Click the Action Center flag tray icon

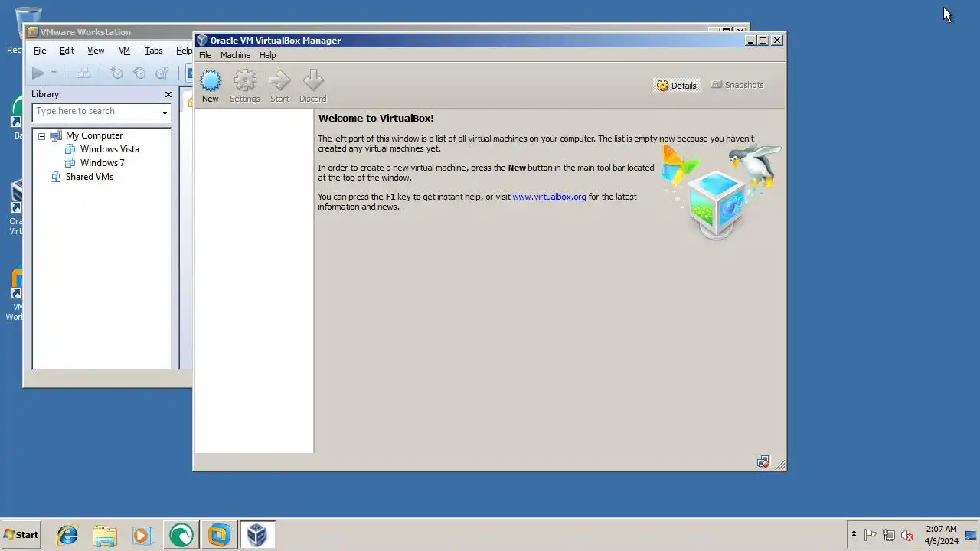point(871,535)
